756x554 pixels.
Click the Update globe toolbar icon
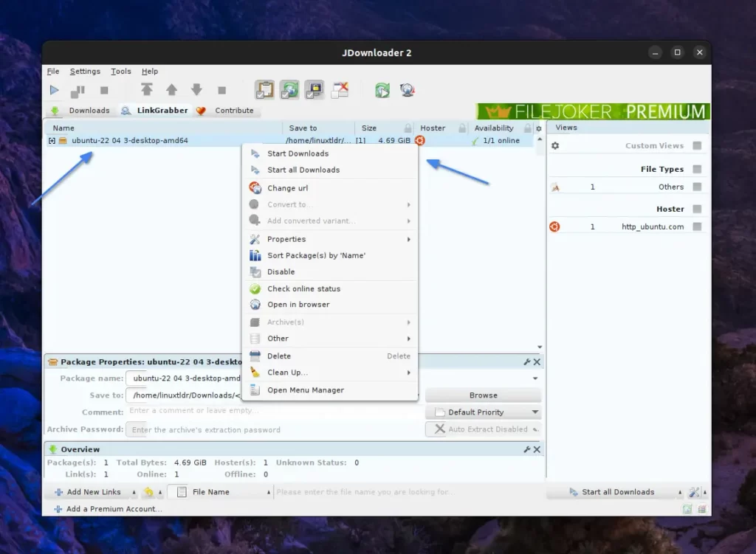pyautogui.click(x=408, y=90)
